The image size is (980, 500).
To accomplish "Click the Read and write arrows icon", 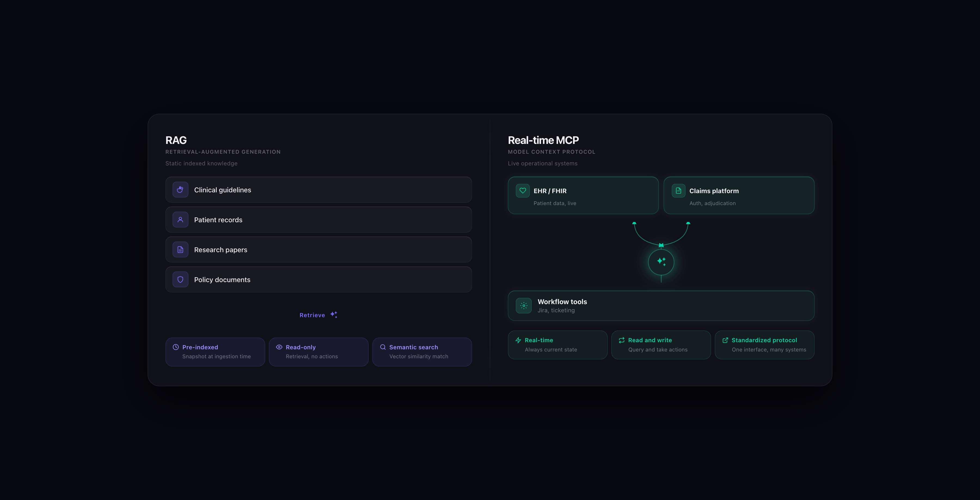I will [x=622, y=340].
